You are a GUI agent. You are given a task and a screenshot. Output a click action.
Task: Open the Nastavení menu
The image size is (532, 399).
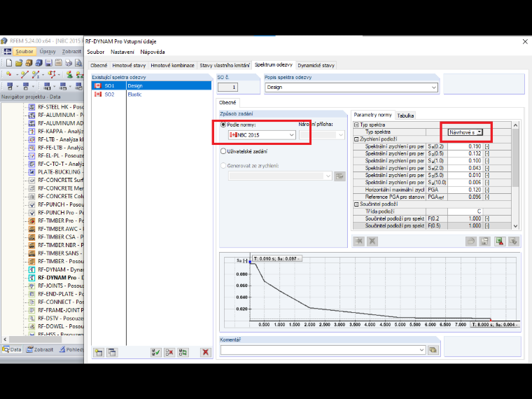[122, 52]
